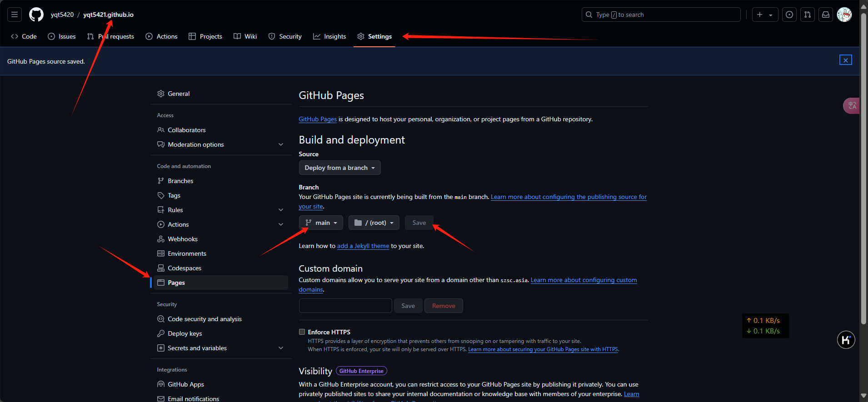Select Pages in the settings sidebar

(221, 283)
